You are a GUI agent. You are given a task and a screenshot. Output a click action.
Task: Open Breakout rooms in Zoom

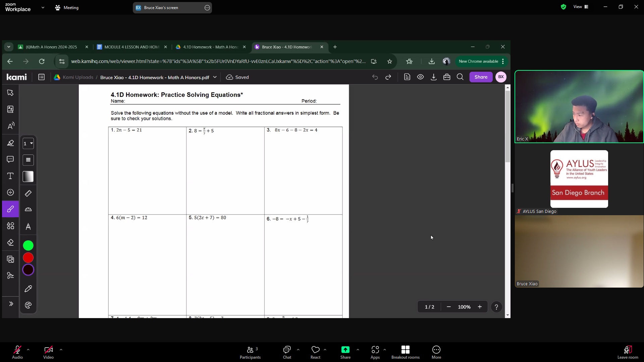[x=406, y=352]
